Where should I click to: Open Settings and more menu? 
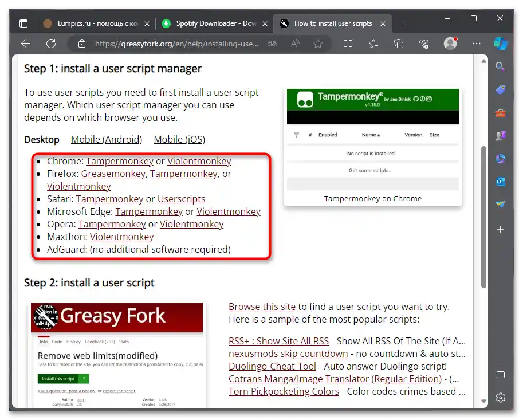click(477, 44)
